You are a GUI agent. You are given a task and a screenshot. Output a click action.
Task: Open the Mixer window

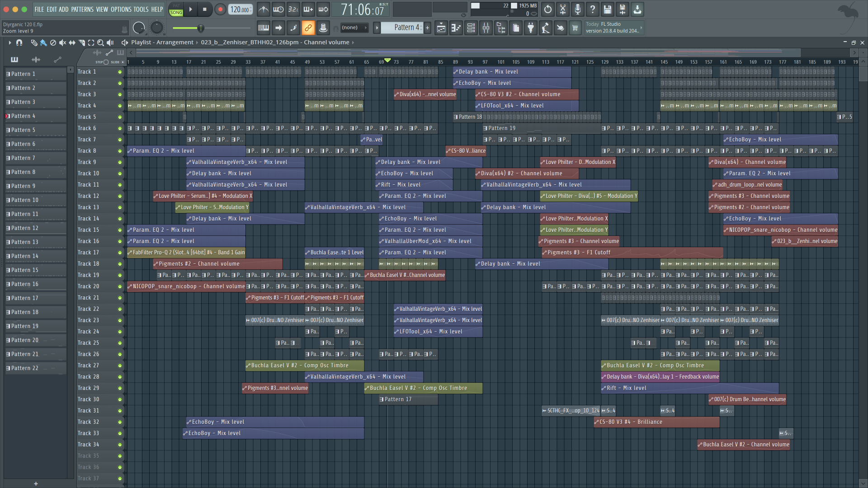point(486,28)
